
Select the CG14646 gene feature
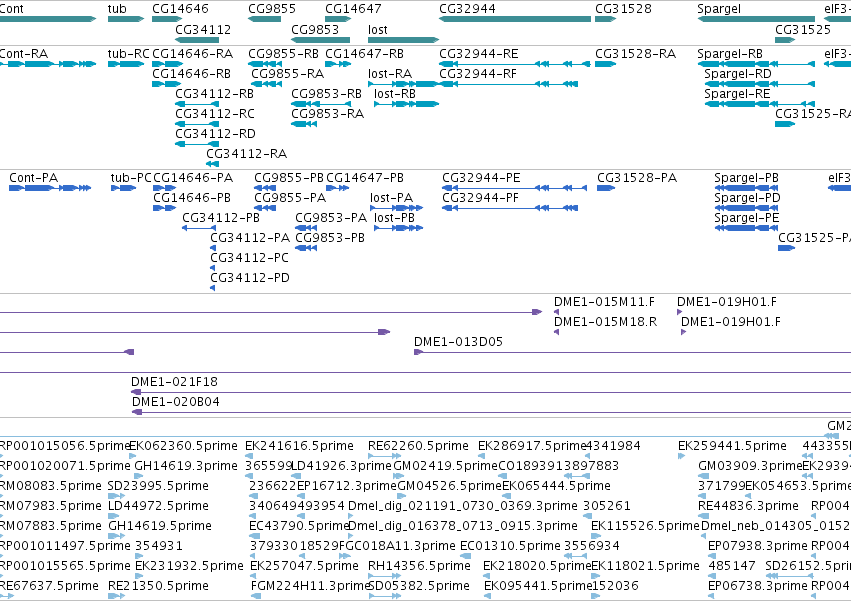click(x=167, y=19)
